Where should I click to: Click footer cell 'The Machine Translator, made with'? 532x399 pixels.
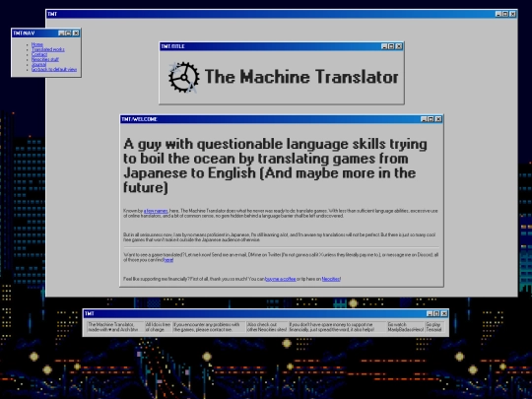coord(115,327)
